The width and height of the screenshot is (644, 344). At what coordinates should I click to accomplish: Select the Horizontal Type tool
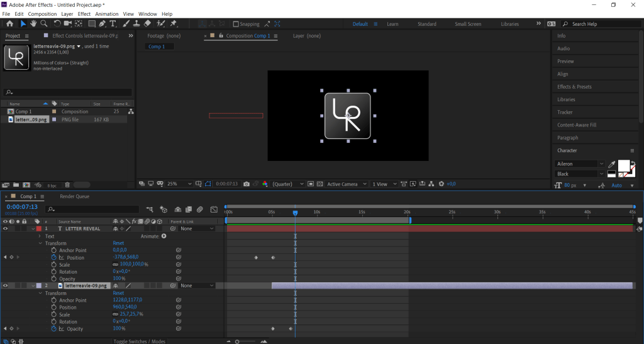click(113, 24)
